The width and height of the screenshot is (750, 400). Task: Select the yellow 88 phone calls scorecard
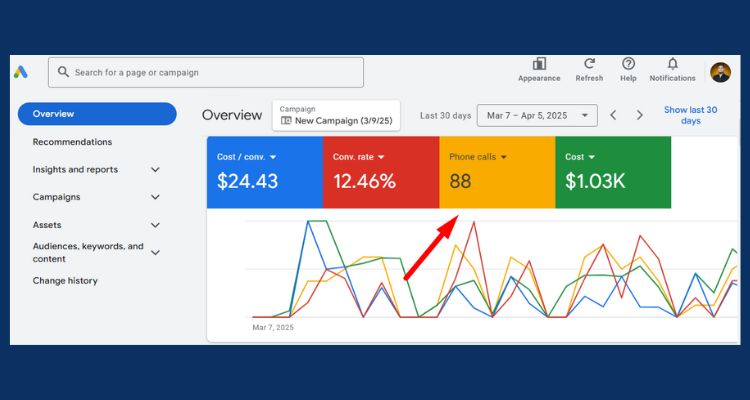click(x=497, y=172)
